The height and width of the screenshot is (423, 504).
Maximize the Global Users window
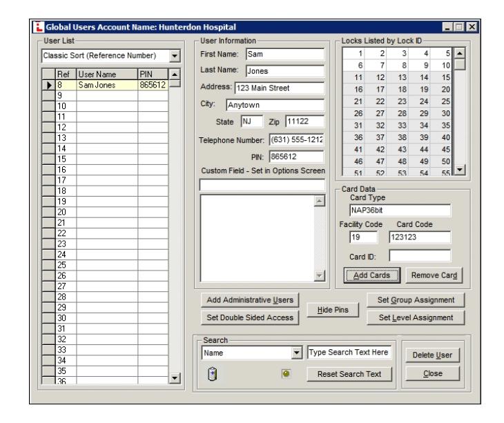(459, 27)
